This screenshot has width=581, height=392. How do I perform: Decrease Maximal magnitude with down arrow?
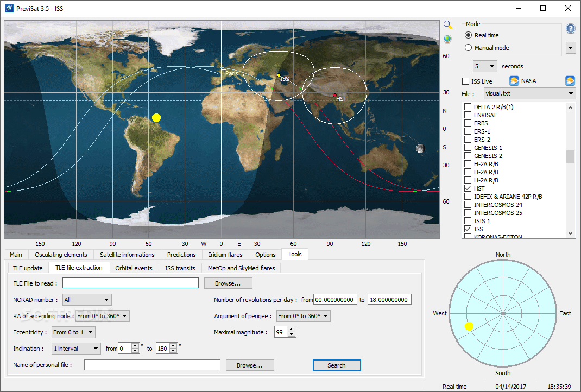(x=292, y=334)
